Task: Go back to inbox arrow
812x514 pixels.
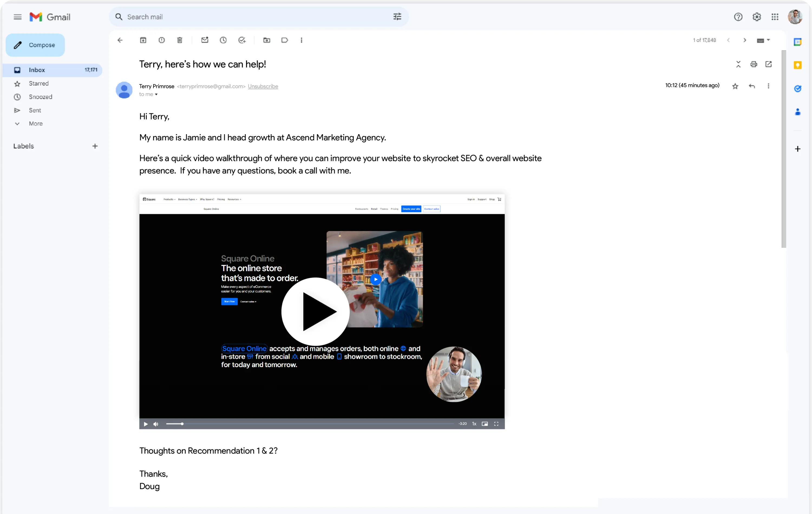Action: [120, 40]
